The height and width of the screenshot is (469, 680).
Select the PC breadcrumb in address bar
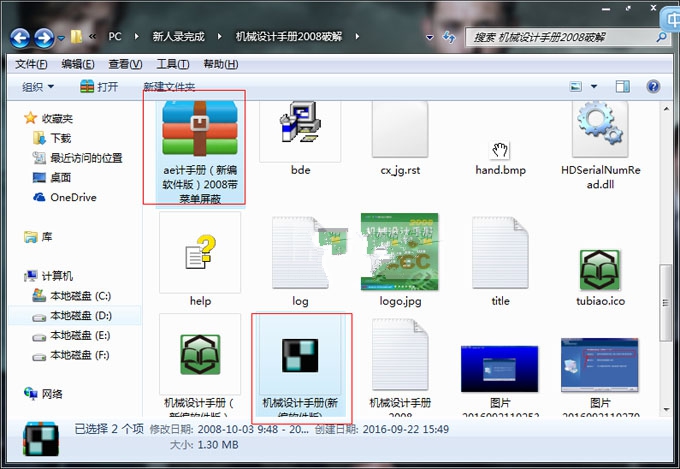[x=115, y=36]
